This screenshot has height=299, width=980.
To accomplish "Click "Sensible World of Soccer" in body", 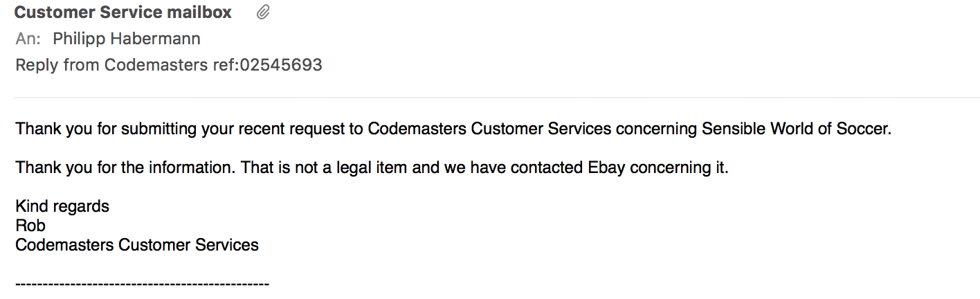I will click(795, 129).
